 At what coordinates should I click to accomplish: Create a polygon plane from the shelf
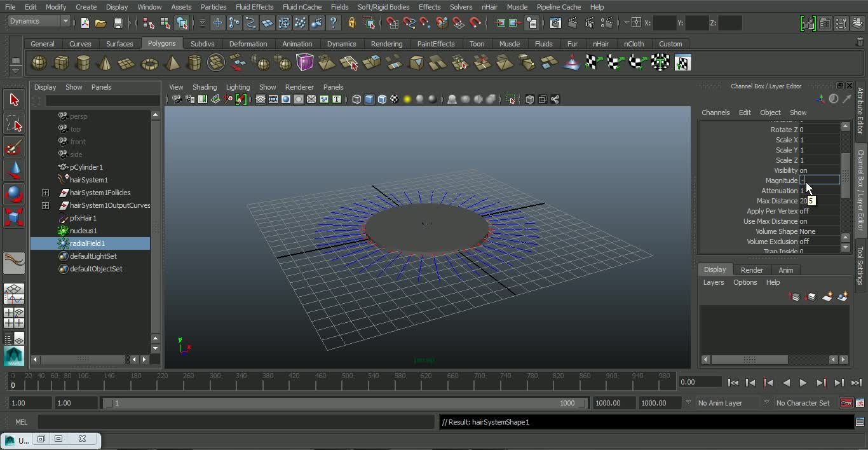tap(127, 63)
